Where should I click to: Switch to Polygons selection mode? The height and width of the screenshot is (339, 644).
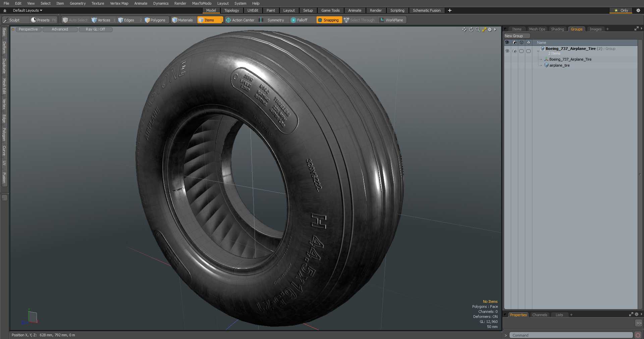(x=157, y=20)
